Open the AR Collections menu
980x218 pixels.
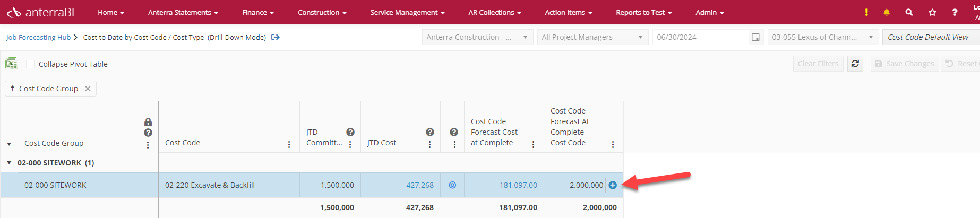495,12
